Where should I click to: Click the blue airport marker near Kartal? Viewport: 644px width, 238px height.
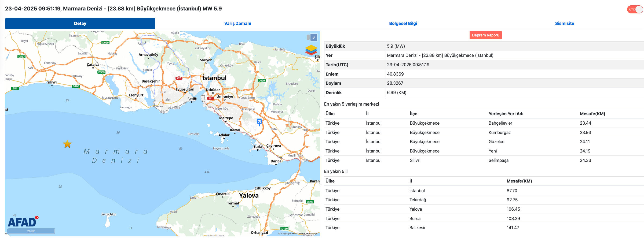(259, 122)
